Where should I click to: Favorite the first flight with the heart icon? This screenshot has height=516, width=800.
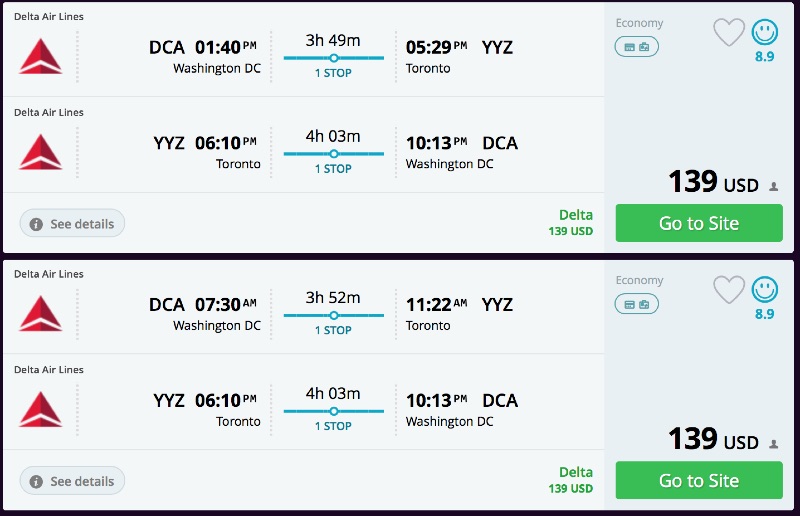(x=729, y=32)
